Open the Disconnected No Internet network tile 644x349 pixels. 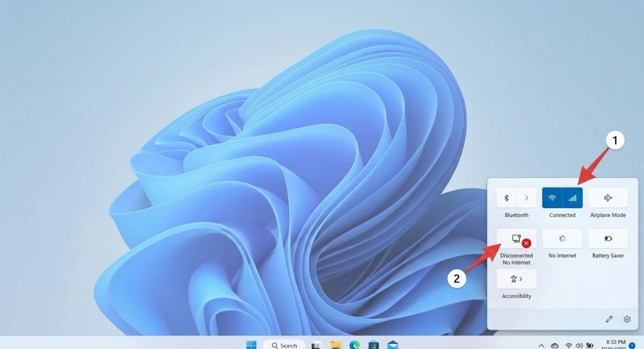[x=516, y=238]
